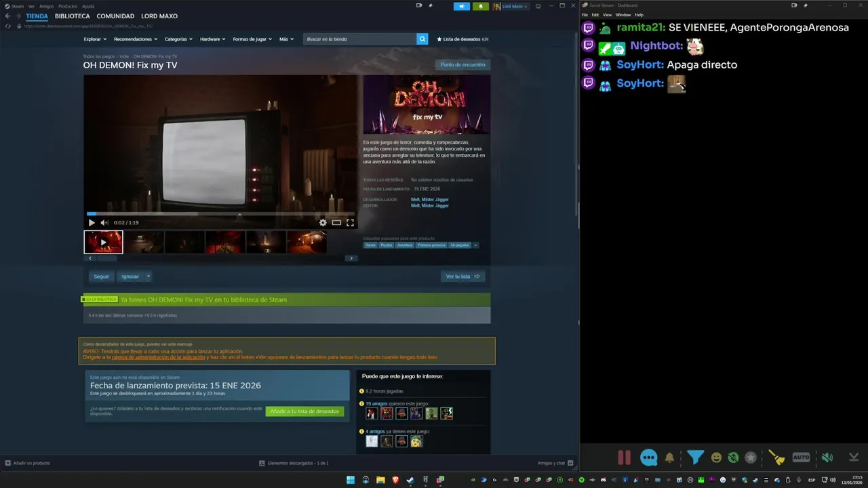This screenshot has height=488, width=868.
Task: Select the last visible screenshot thumbnail
Action: (x=307, y=242)
